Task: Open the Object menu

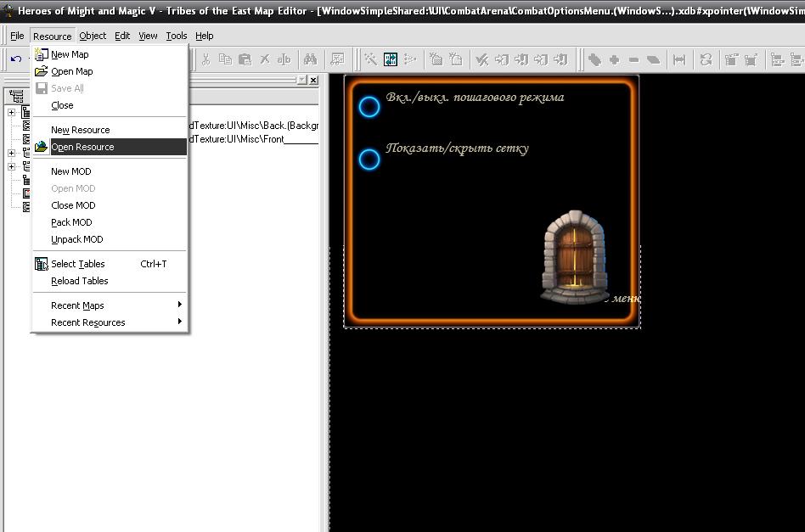Action: [x=93, y=36]
